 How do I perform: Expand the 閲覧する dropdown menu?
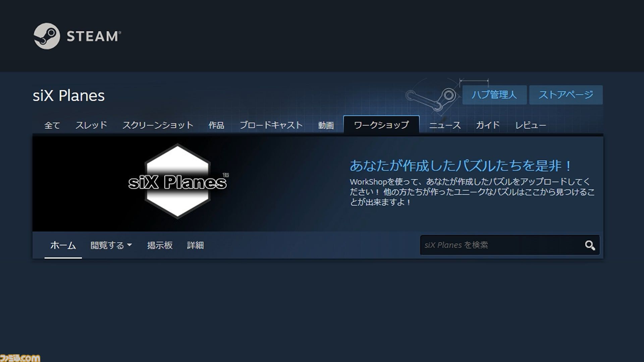(x=111, y=245)
